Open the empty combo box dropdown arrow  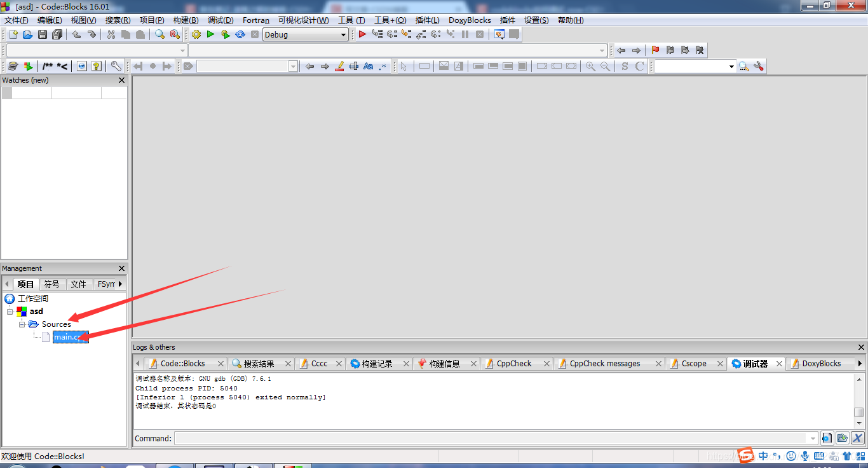click(731, 66)
